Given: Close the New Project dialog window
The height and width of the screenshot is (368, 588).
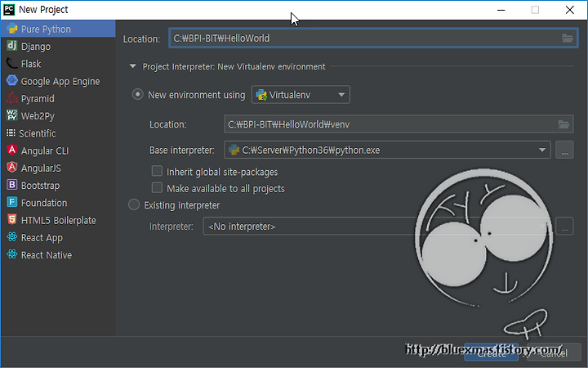Looking at the screenshot, I should 570,10.
